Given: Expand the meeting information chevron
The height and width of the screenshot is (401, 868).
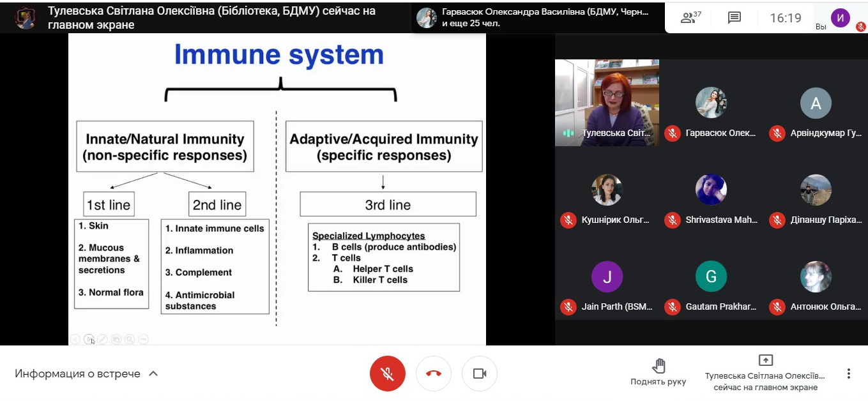Looking at the screenshot, I should [x=153, y=374].
